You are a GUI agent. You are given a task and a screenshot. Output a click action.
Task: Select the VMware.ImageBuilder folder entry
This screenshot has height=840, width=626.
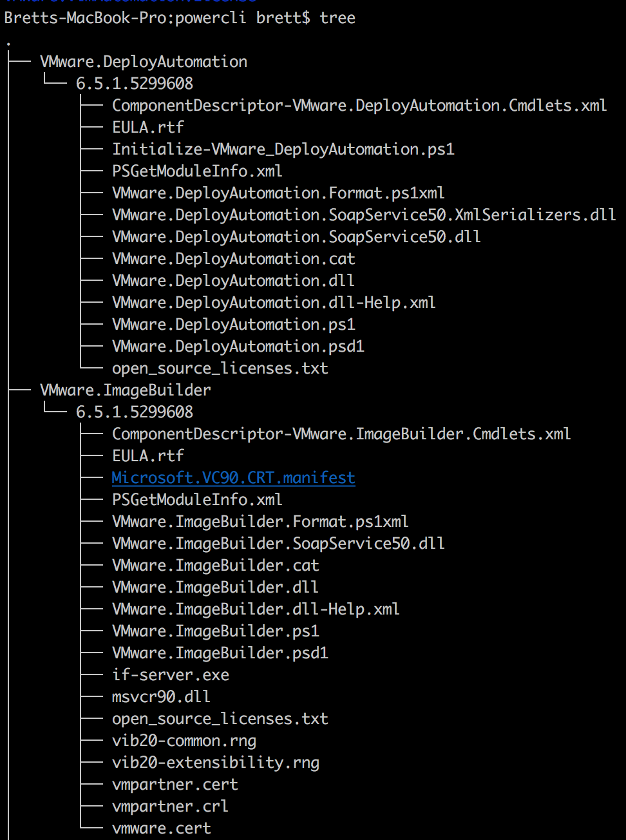click(x=126, y=390)
